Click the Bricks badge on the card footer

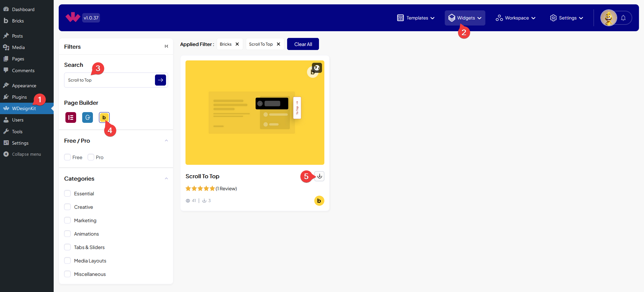(x=319, y=201)
